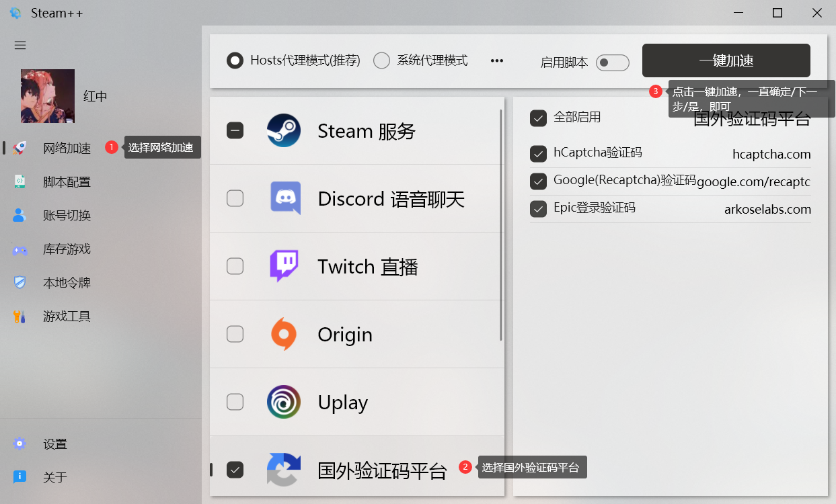Click the tools icon for 游戏工具
Screen dimensions: 836x504
point(20,316)
